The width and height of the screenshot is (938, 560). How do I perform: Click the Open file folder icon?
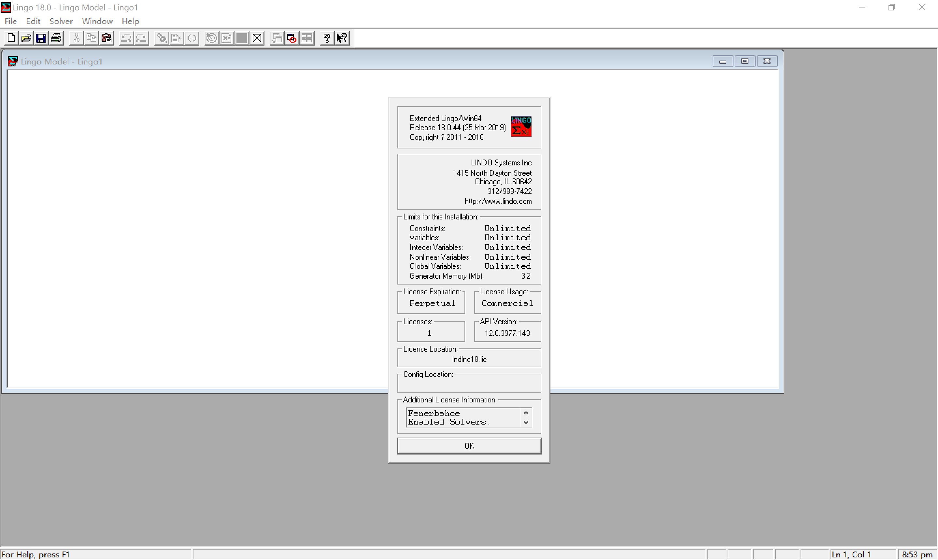(26, 38)
